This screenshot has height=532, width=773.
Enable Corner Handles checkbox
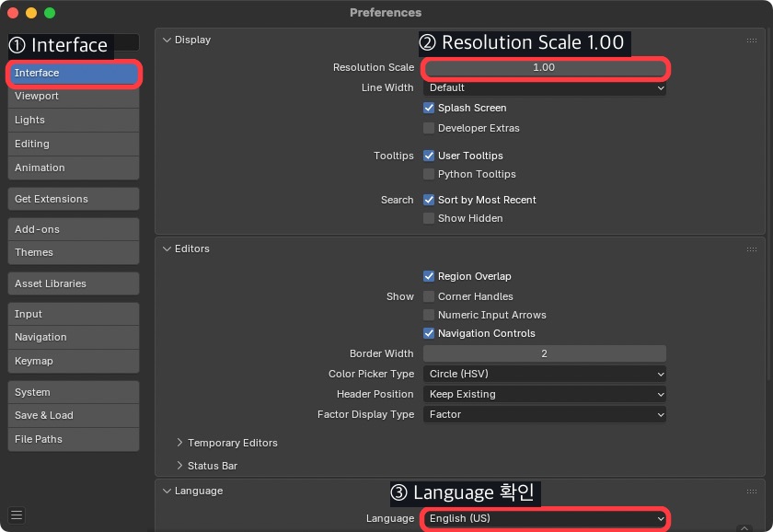pyautogui.click(x=429, y=296)
